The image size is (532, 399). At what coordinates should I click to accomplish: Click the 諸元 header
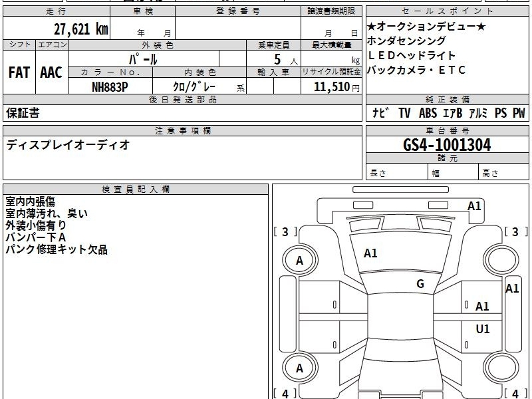click(448, 158)
